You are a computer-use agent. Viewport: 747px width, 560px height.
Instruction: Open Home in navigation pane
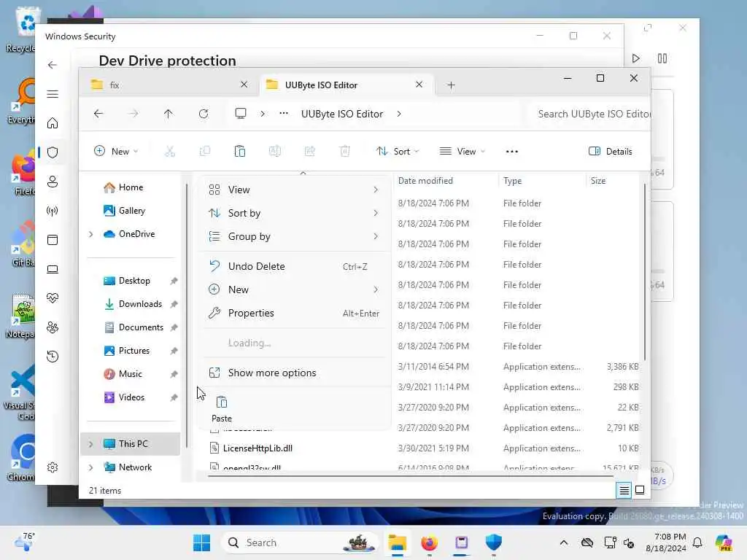pos(123,187)
